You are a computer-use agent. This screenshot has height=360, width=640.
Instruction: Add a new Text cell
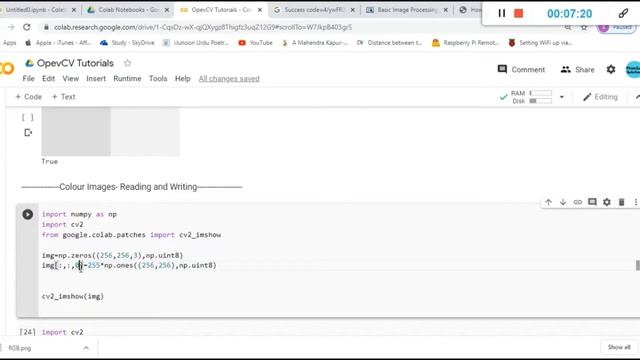(x=64, y=97)
